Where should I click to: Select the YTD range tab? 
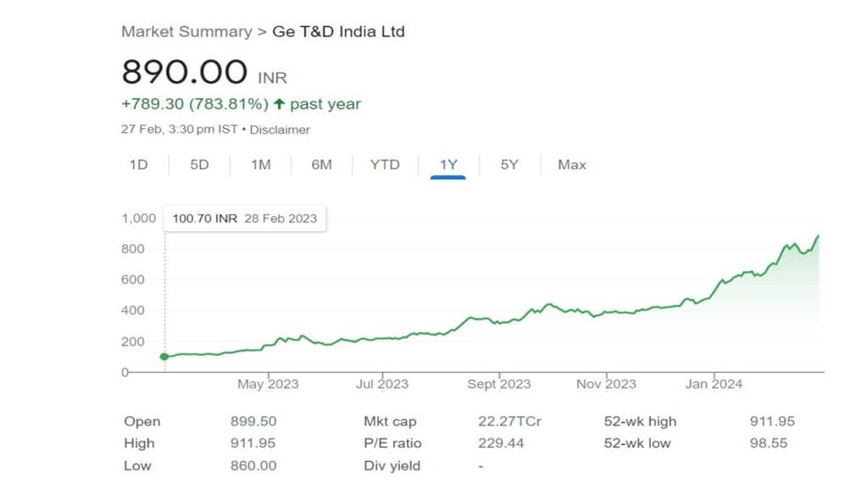click(385, 164)
